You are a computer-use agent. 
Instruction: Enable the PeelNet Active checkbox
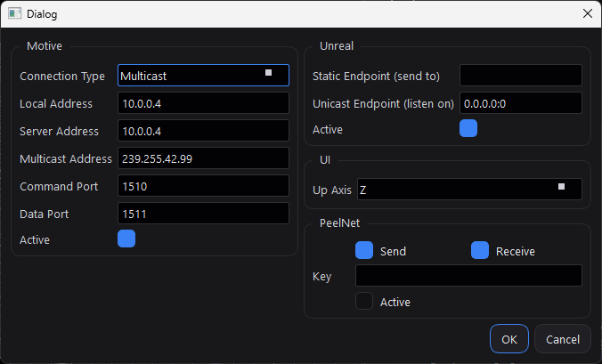[364, 302]
